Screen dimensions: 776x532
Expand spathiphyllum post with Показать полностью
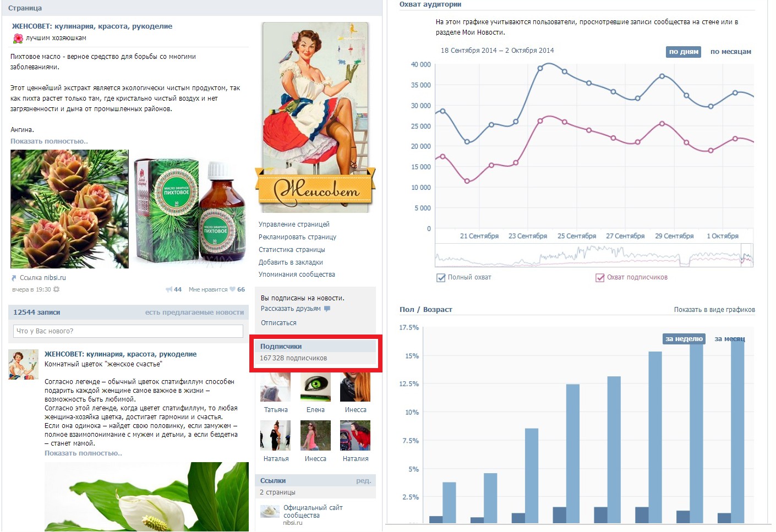[83, 453]
